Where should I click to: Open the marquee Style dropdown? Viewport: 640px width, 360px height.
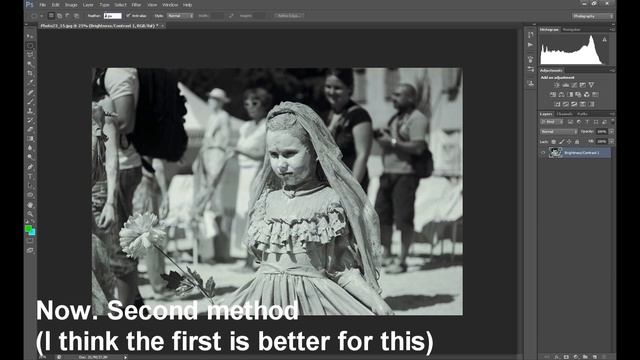[180, 16]
